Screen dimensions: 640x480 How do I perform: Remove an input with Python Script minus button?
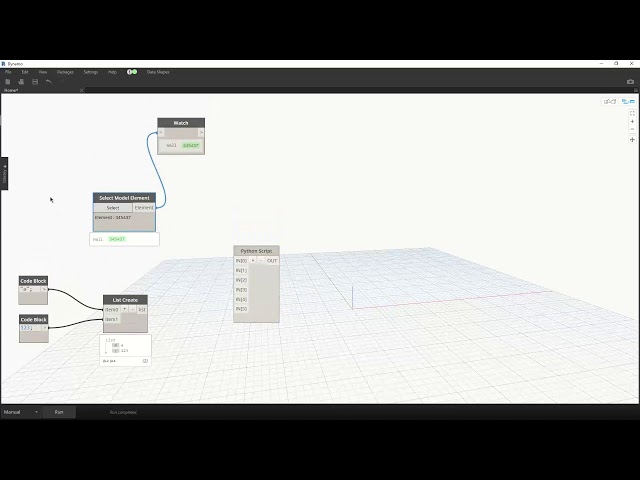[261, 260]
